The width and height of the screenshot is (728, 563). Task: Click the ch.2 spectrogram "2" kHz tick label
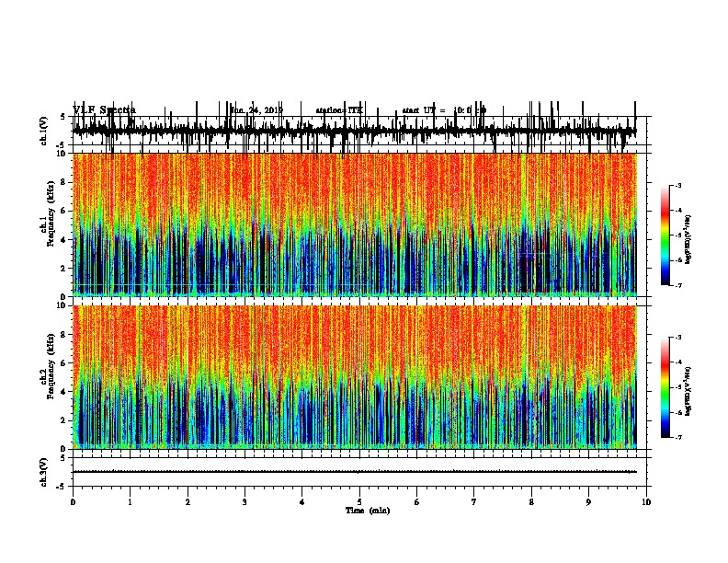[x=63, y=420]
